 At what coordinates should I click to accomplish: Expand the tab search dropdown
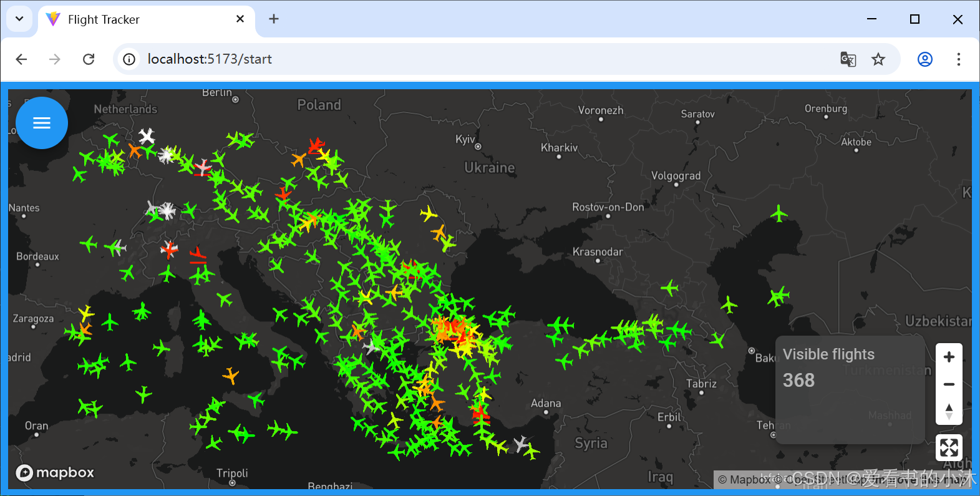click(19, 19)
